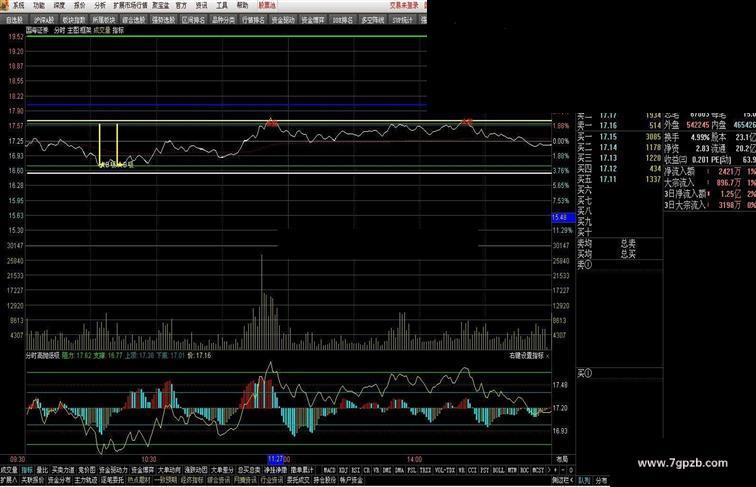Screen dimensions: 756x487
Task: Select the MACD indicator button
Action: [x=330, y=470]
